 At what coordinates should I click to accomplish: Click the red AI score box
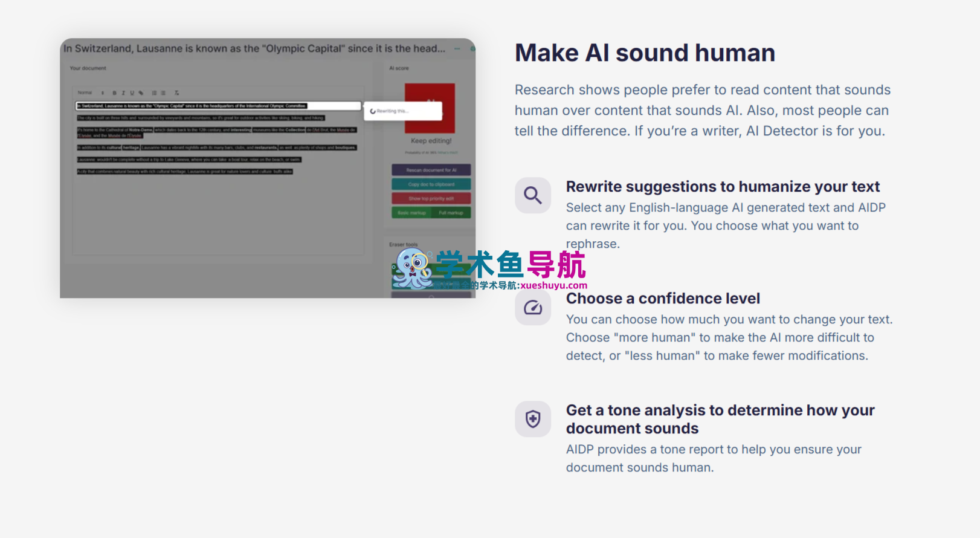click(x=430, y=108)
